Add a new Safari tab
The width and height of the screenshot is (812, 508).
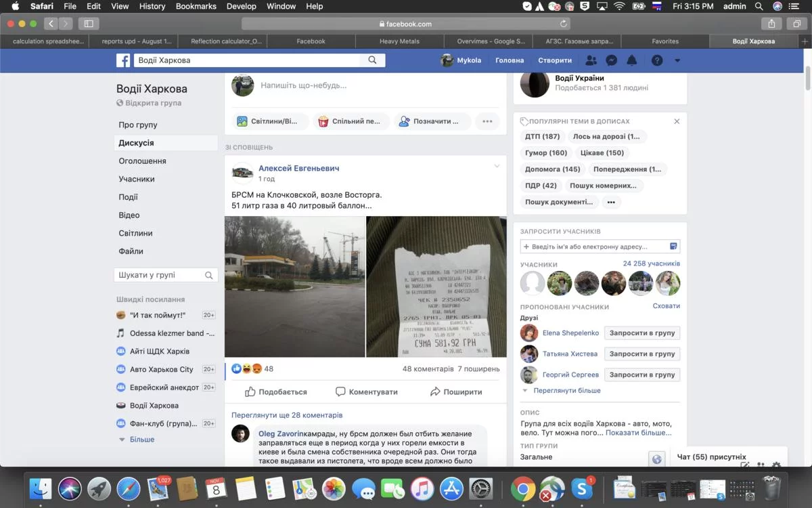[x=805, y=41]
